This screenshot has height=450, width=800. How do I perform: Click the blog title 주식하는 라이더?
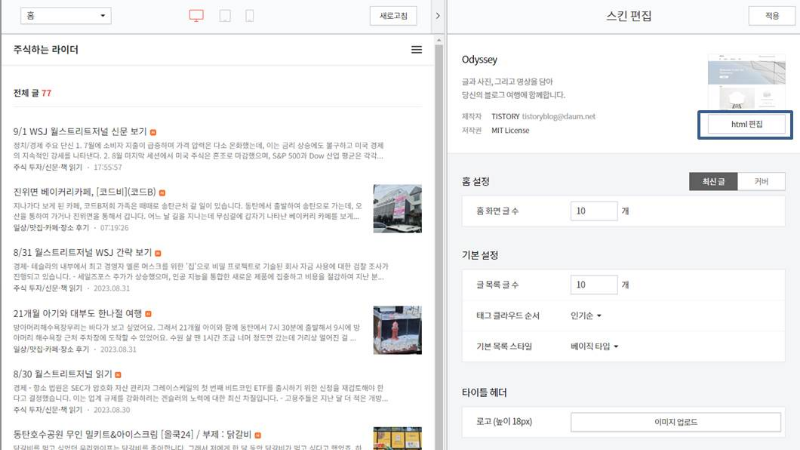(x=46, y=49)
